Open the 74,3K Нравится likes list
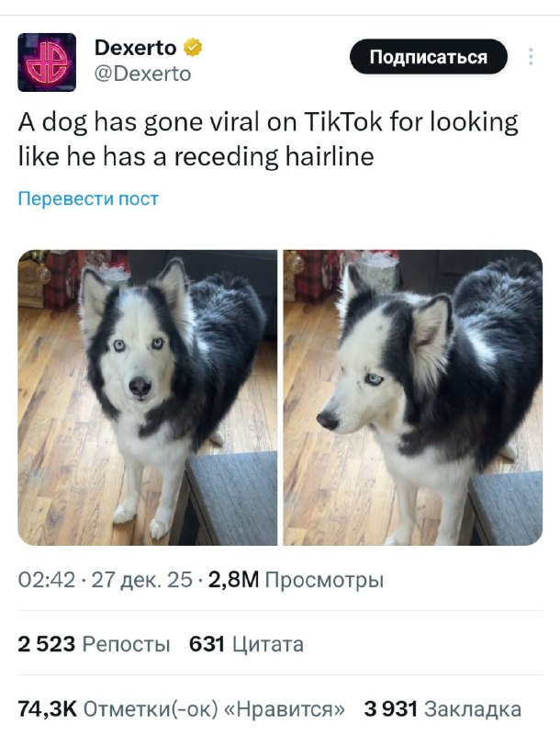The image size is (560, 735). coord(181,709)
